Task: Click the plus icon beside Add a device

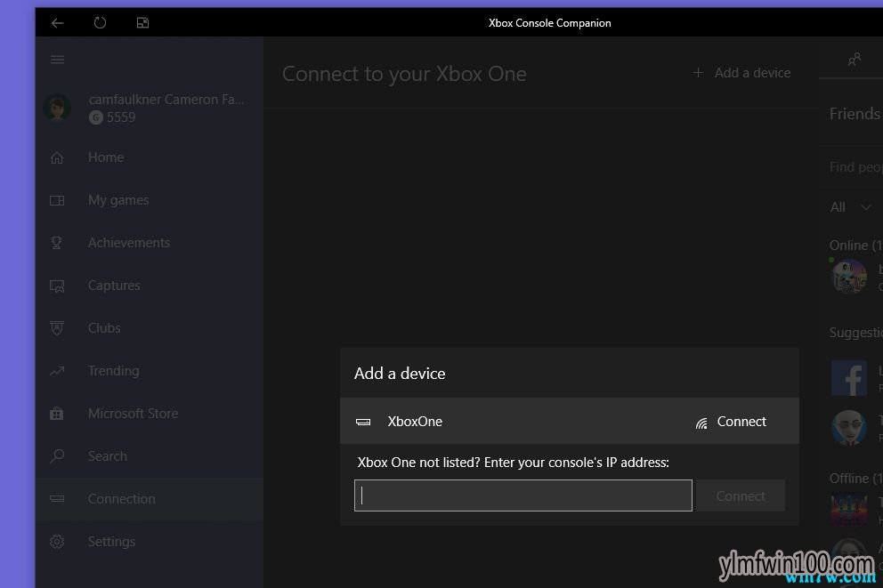Action: [698, 73]
